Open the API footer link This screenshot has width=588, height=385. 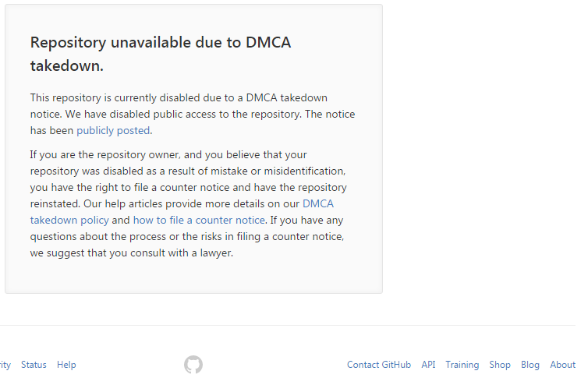click(428, 365)
